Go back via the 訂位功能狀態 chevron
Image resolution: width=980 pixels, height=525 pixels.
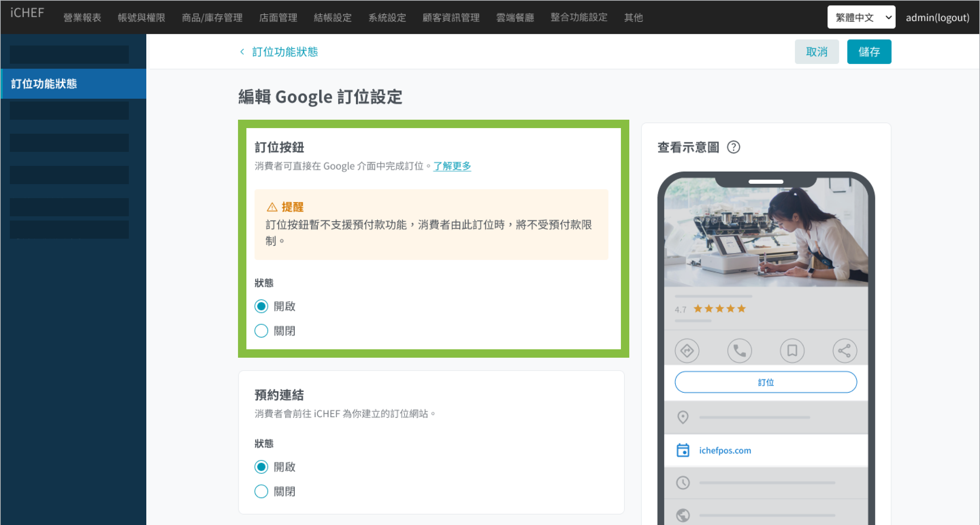coord(242,52)
